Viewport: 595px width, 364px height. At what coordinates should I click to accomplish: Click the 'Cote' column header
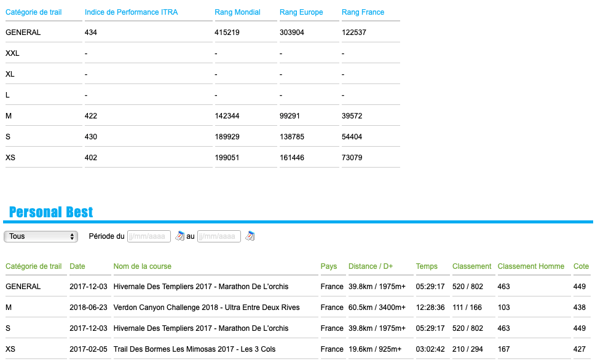[581, 266]
